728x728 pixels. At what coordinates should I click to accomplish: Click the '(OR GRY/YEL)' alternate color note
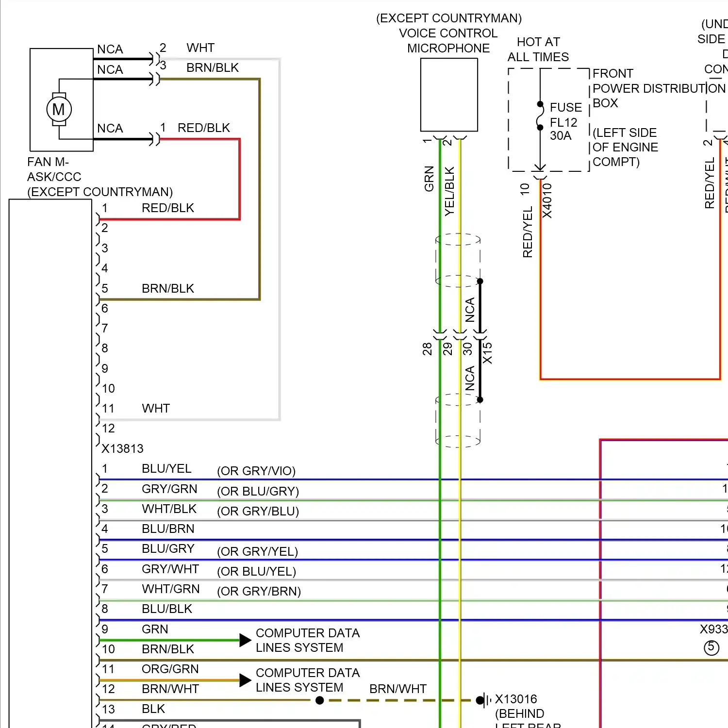point(257,551)
